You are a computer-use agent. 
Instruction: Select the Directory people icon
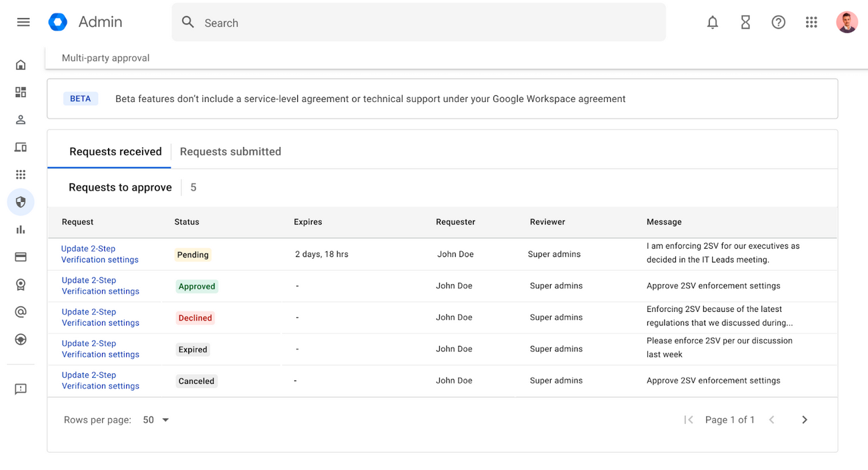[x=21, y=119]
